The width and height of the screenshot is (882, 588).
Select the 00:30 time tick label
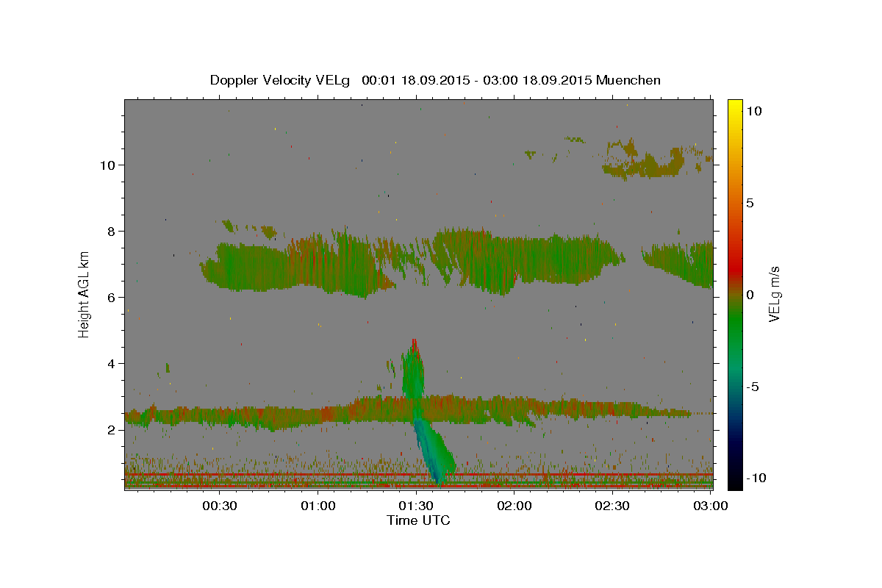(x=219, y=506)
